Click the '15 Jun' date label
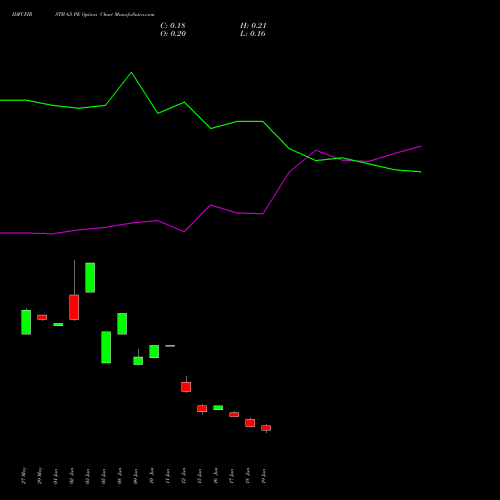The width and height of the screenshot is (500, 500). pos(200,476)
